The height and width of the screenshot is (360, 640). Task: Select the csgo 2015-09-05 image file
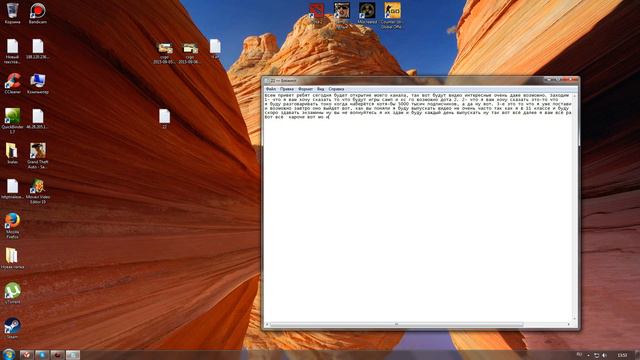click(165, 53)
